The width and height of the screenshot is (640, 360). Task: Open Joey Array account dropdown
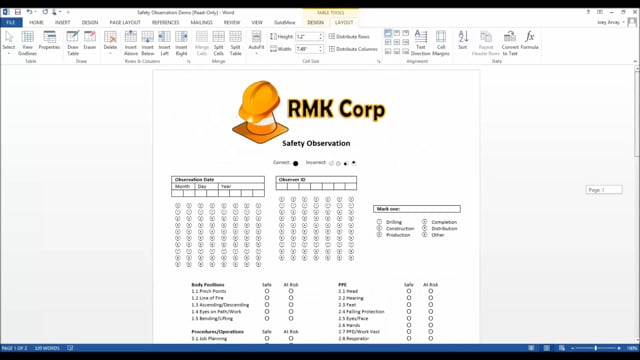[x=611, y=22]
